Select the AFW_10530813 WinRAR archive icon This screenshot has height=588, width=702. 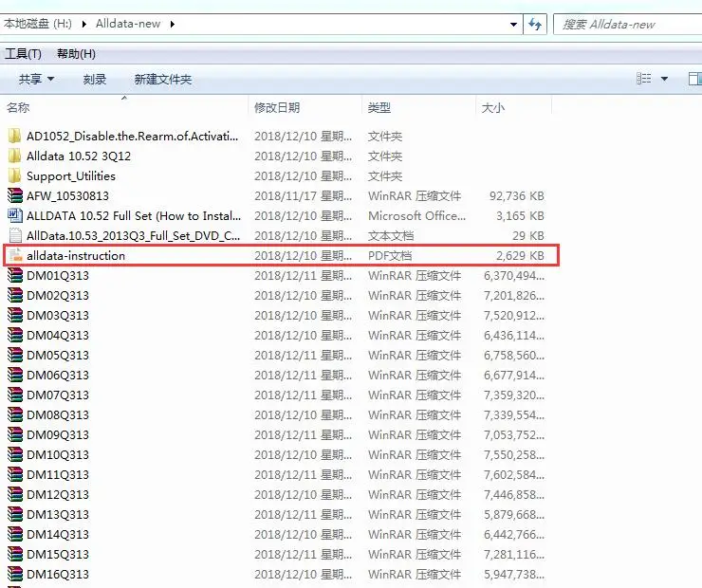tap(15, 195)
